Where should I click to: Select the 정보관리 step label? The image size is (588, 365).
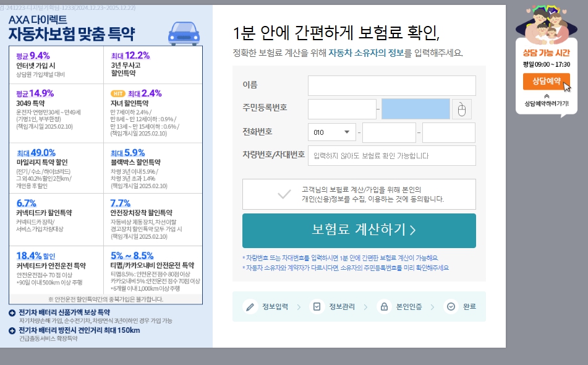coord(342,307)
